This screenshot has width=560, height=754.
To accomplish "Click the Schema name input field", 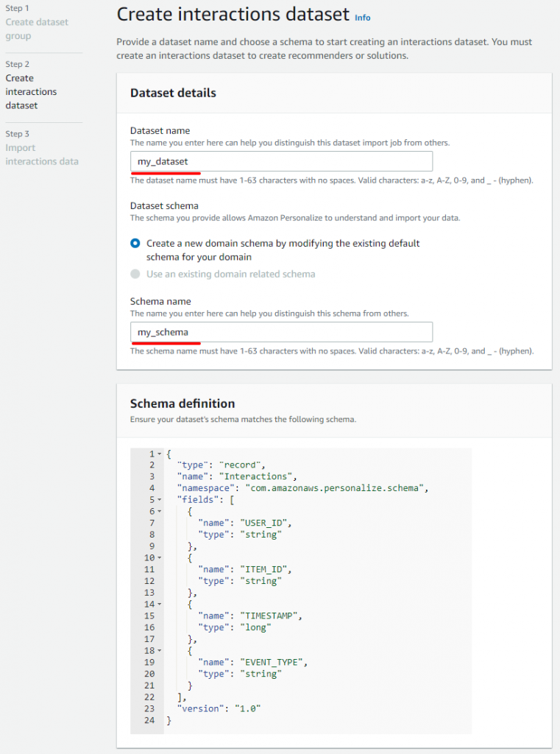I will click(x=281, y=332).
